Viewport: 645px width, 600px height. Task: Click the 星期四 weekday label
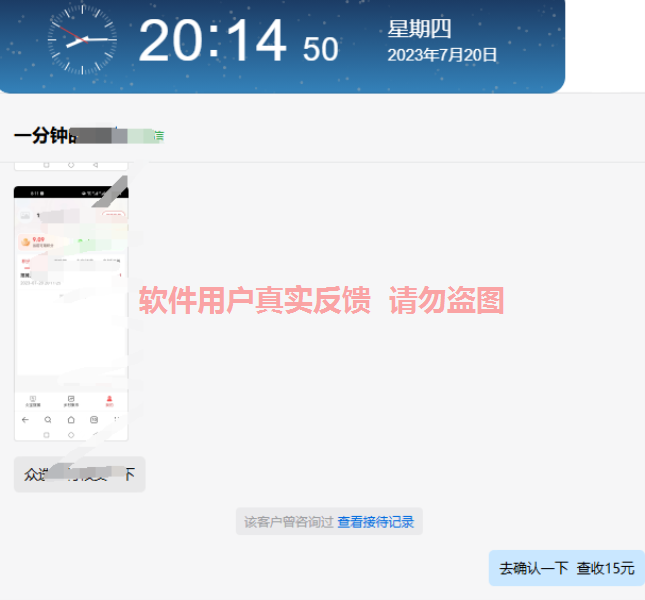(419, 29)
